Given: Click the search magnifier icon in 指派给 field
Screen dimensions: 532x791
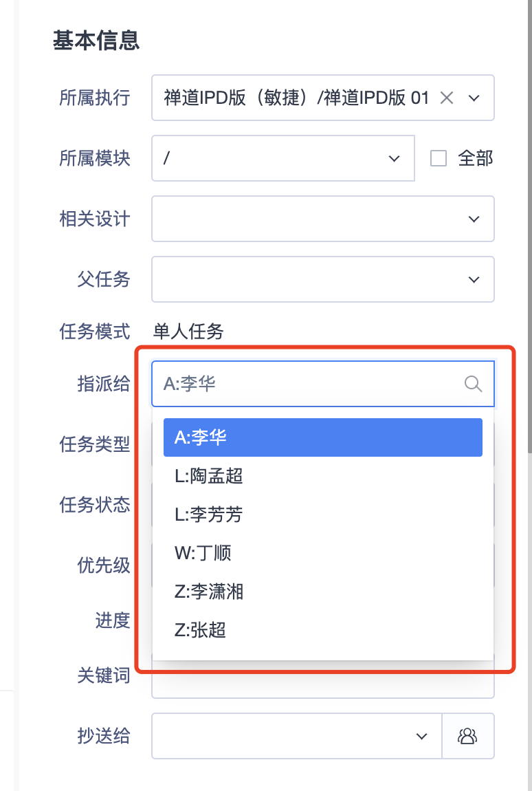Looking at the screenshot, I should tap(472, 384).
